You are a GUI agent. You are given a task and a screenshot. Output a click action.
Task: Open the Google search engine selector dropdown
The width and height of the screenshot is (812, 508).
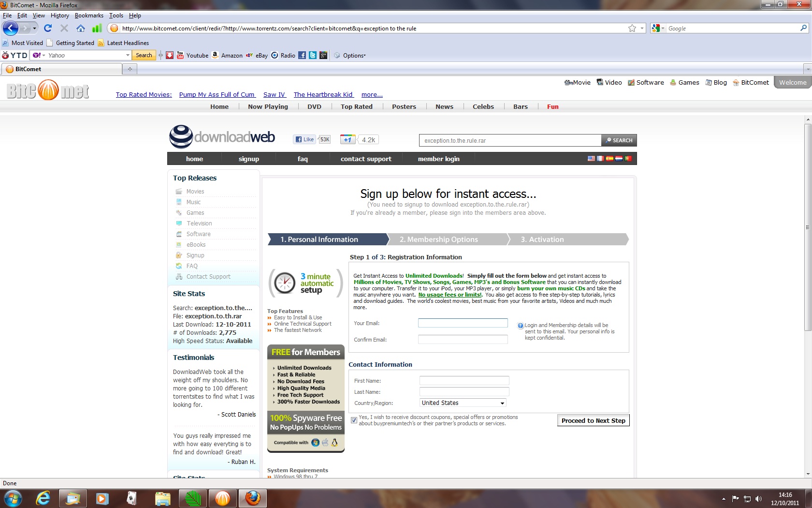(x=658, y=29)
